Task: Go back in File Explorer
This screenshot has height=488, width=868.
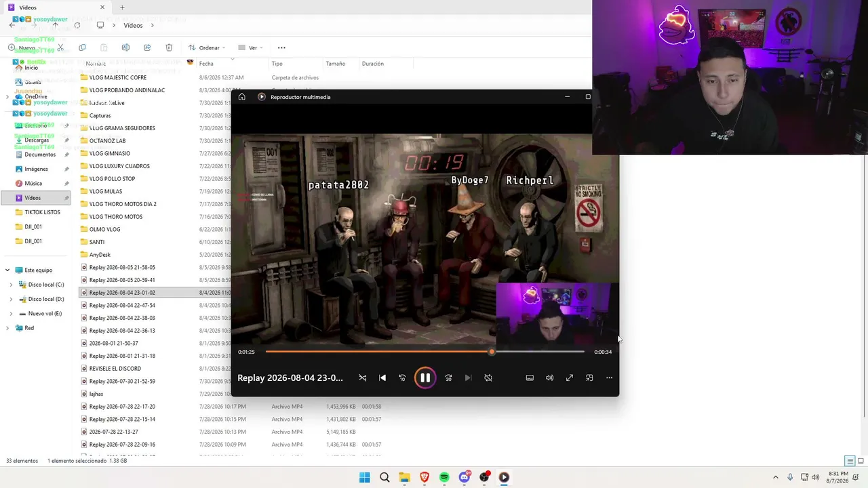Action: click(12, 25)
